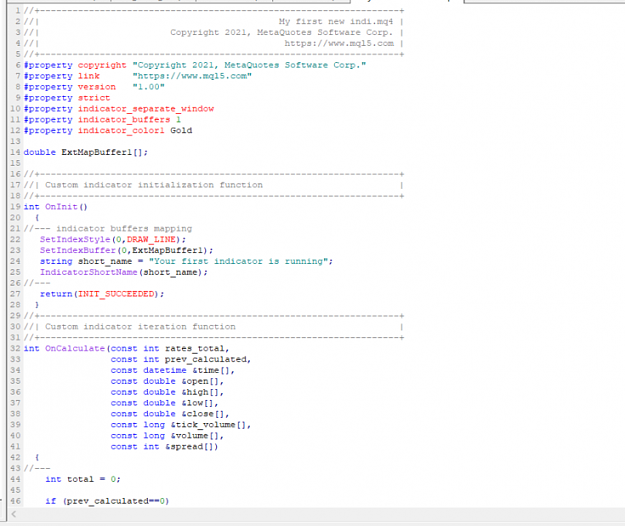
Task: Click 'double ExtMapBuffer1[];' declaration
Action: [x=86, y=152]
